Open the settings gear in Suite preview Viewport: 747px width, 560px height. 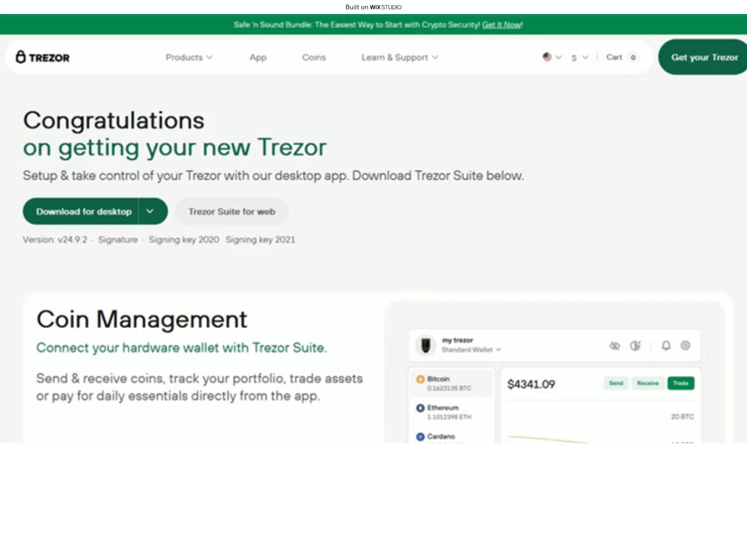click(685, 345)
